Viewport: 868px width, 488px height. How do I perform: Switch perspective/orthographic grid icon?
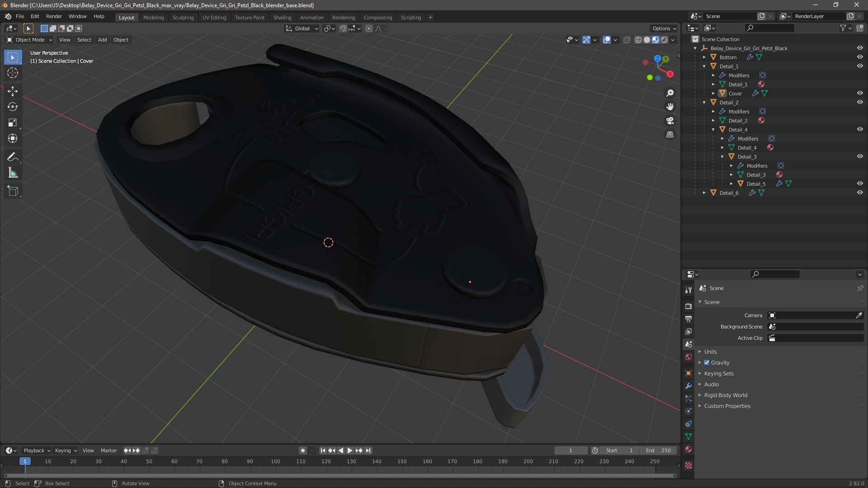point(670,135)
